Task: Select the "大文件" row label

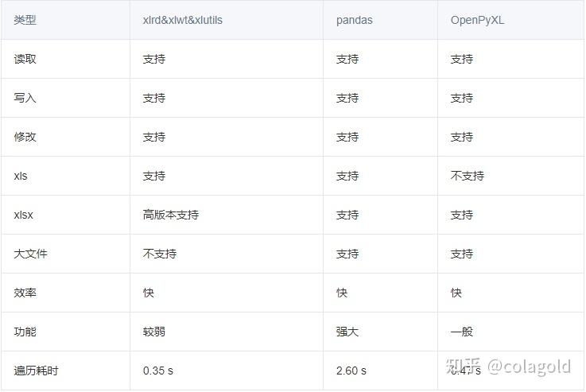Action: click(x=30, y=254)
